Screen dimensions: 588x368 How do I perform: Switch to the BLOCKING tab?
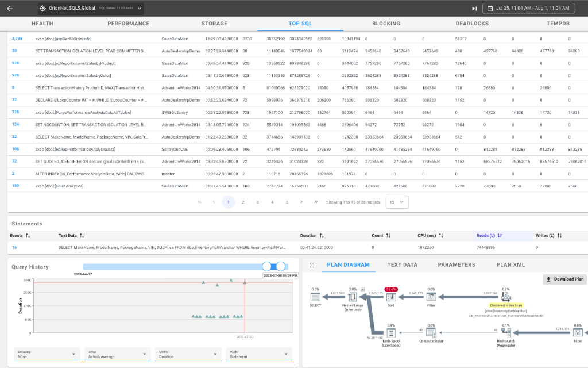[386, 24]
